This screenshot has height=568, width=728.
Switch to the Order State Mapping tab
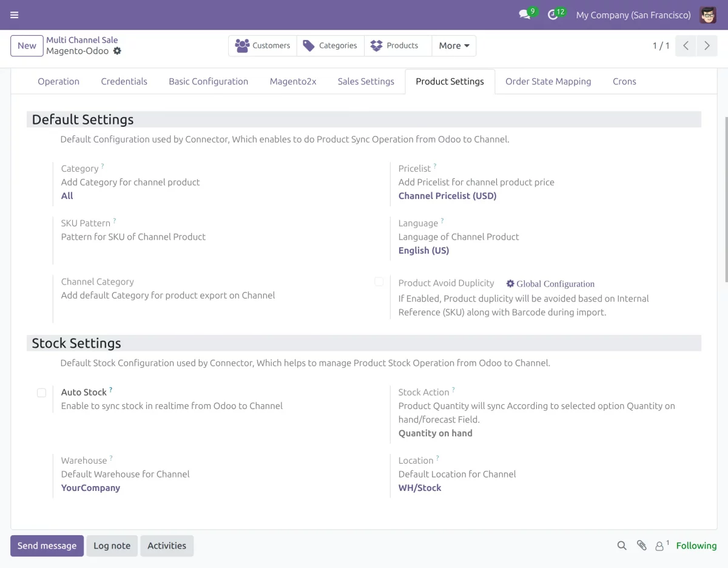pos(548,81)
